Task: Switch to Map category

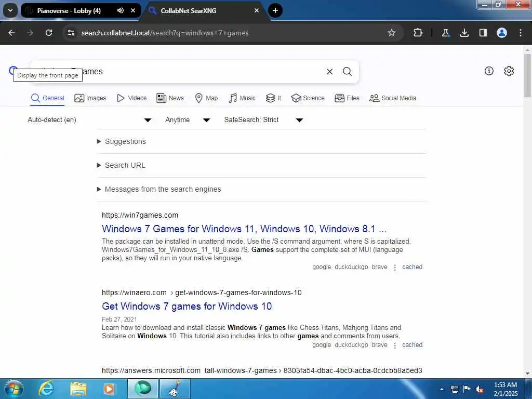Action: click(206, 98)
